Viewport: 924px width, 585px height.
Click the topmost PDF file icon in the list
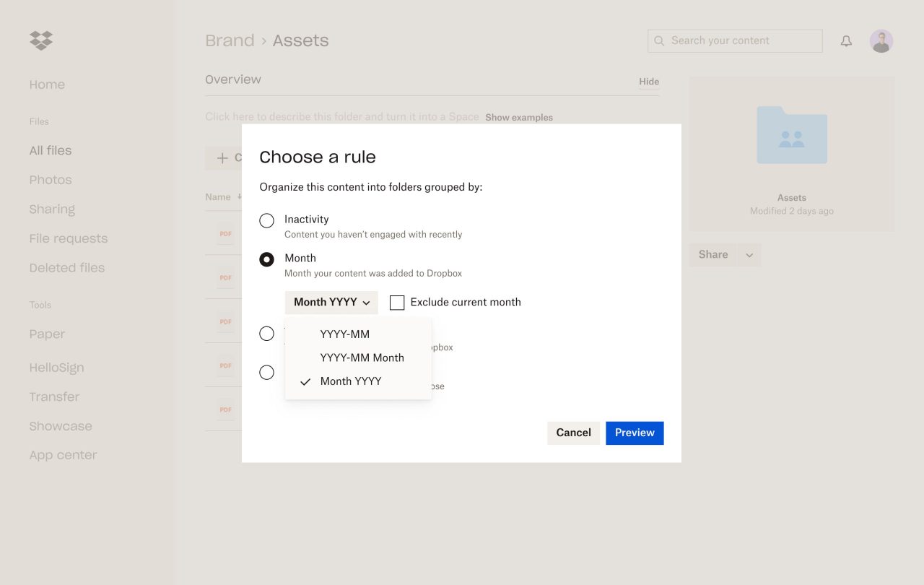click(225, 233)
